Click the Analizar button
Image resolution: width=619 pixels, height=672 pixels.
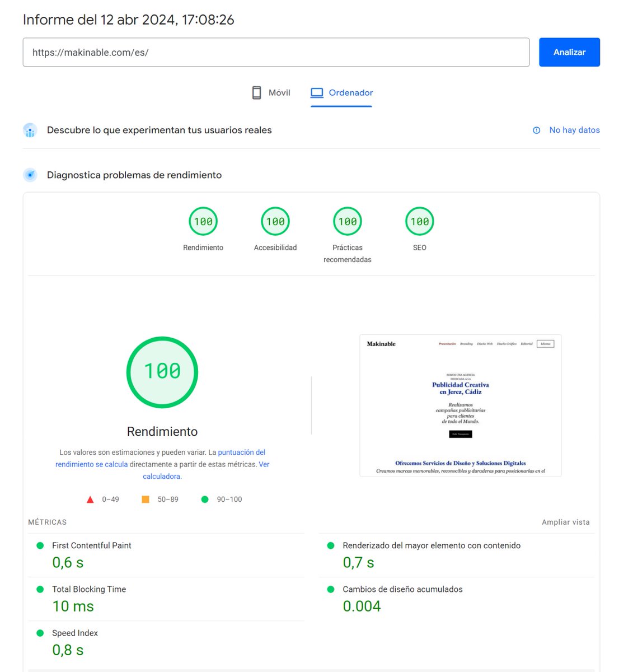(x=569, y=52)
